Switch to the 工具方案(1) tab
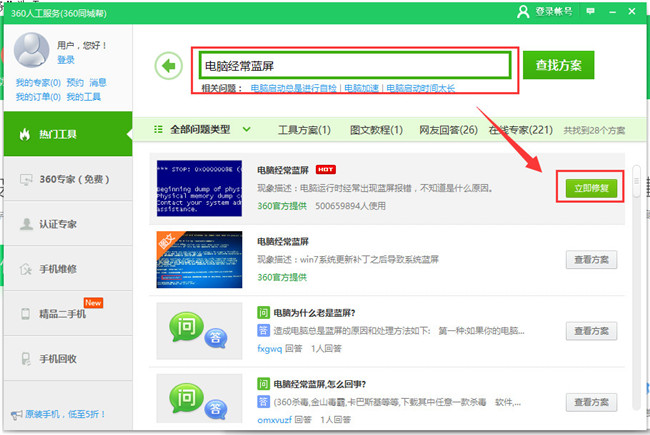 click(304, 130)
